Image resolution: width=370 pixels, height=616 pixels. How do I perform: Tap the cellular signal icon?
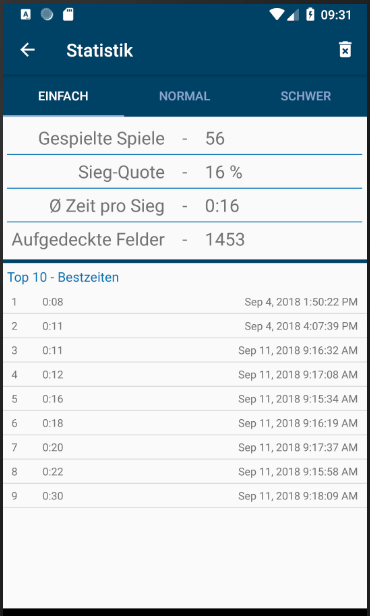click(x=293, y=15)
